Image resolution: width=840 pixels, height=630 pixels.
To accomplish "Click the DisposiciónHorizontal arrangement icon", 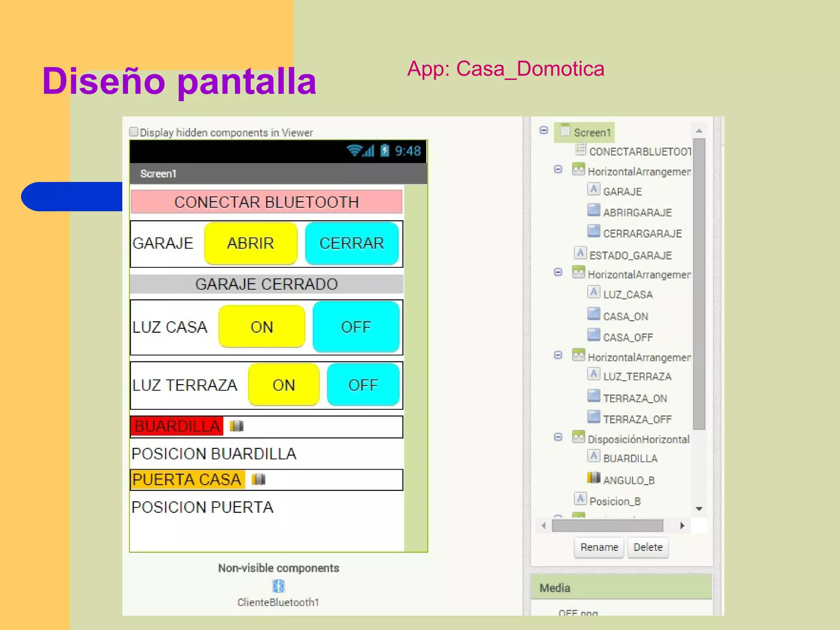I will 578,437.
